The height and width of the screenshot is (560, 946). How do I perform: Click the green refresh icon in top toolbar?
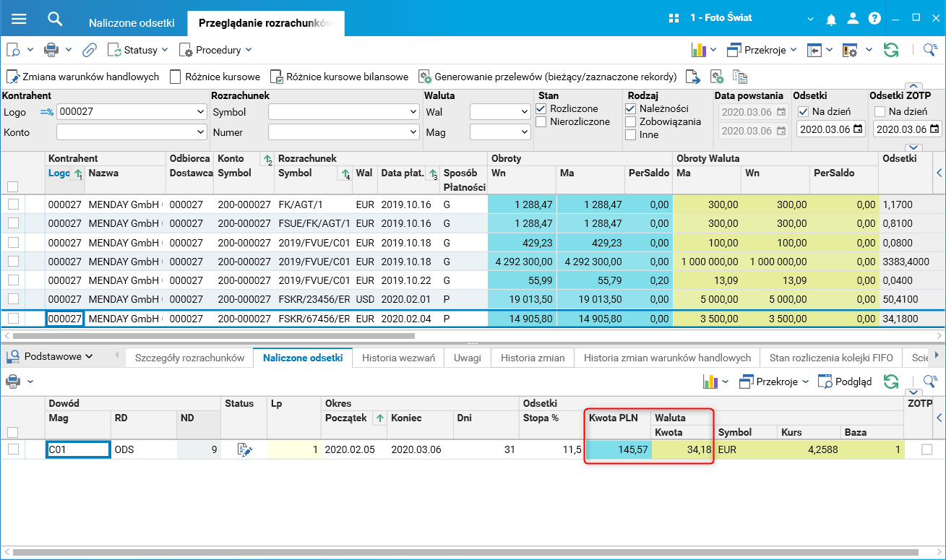click(891, 50)
